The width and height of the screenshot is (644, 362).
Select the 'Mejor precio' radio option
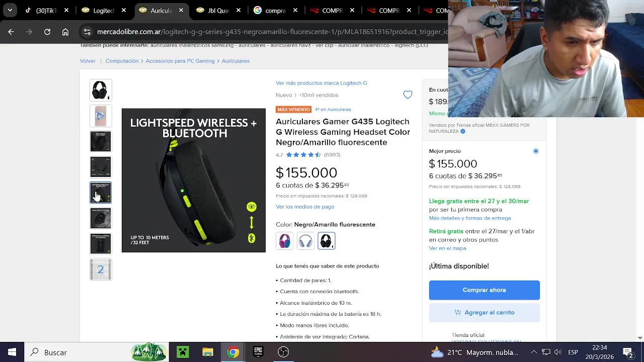536,151
